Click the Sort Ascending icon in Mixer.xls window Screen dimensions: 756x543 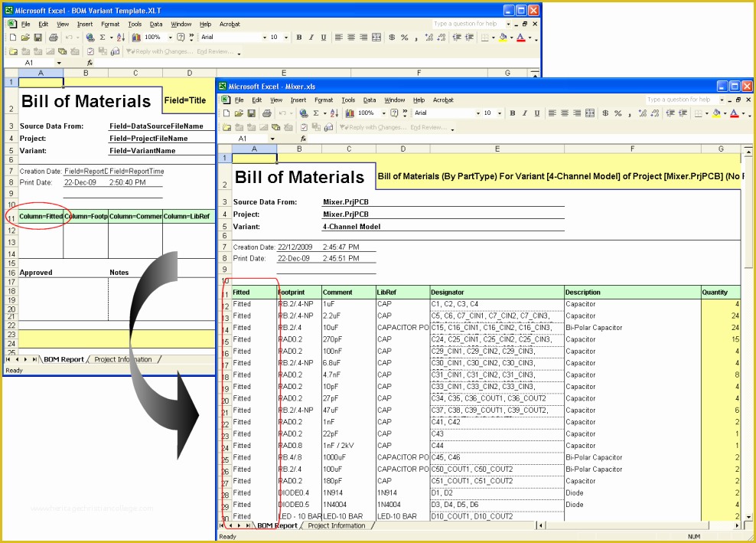334,113
